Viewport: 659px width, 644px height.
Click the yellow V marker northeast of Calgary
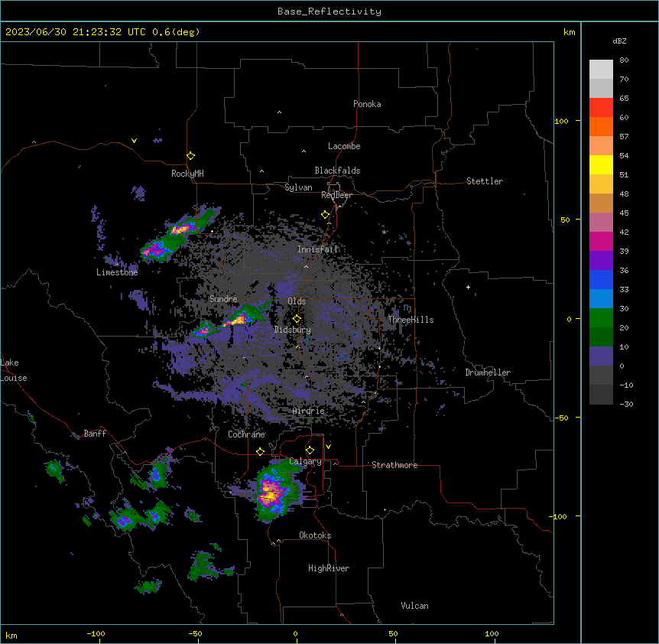[328, 447]
